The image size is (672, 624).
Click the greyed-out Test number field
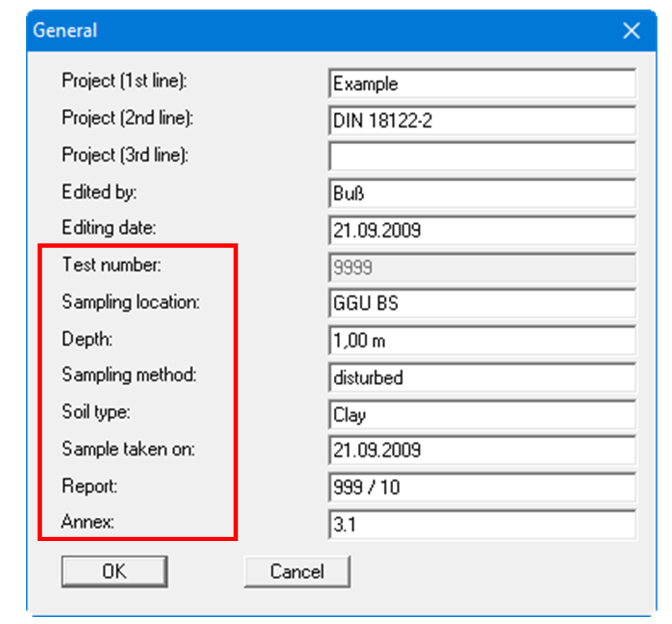coord(482,267)
